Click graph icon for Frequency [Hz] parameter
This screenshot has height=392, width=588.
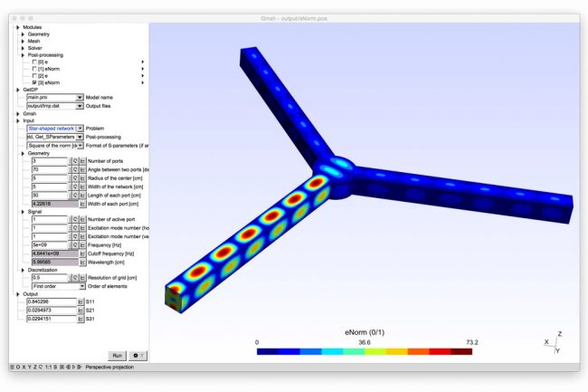click(82, 244)
